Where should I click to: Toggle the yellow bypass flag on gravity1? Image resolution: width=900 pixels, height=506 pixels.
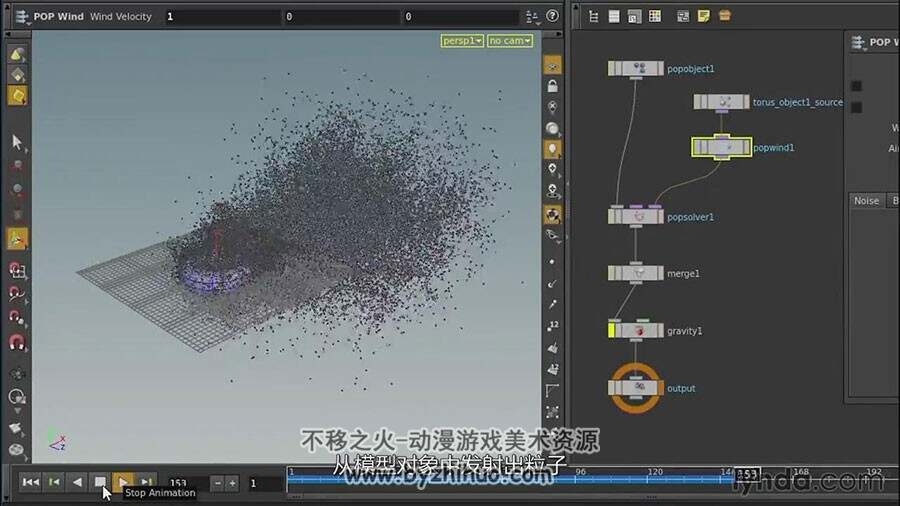pos(611,330)
